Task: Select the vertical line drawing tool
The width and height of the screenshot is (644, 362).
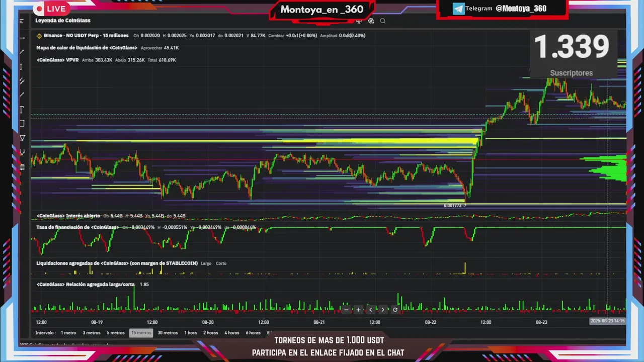Action: point(22,67)
